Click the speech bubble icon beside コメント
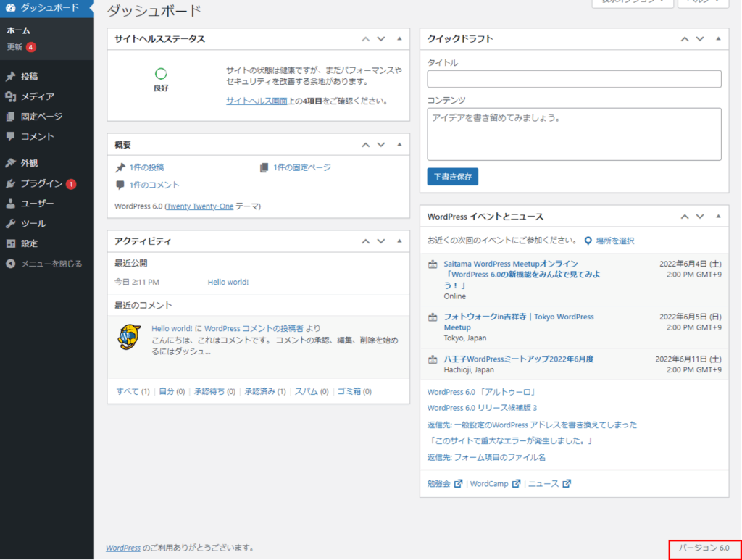This screenshot has width=742, height=560. 10,136
